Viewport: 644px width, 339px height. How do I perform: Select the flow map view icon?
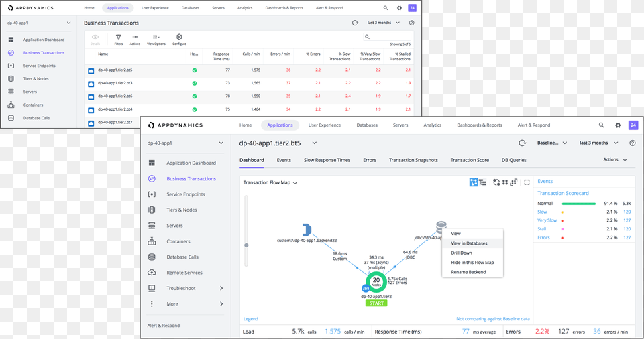[474, 182]
